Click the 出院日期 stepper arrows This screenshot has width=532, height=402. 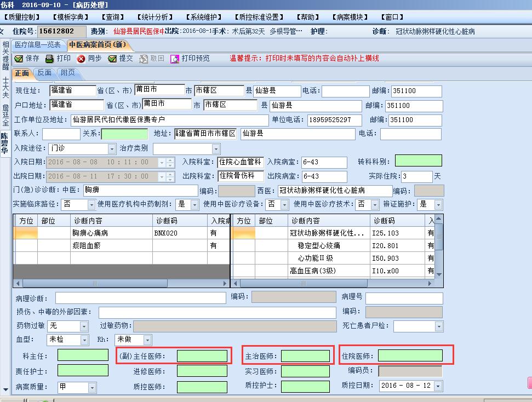[x=170, y=176]
